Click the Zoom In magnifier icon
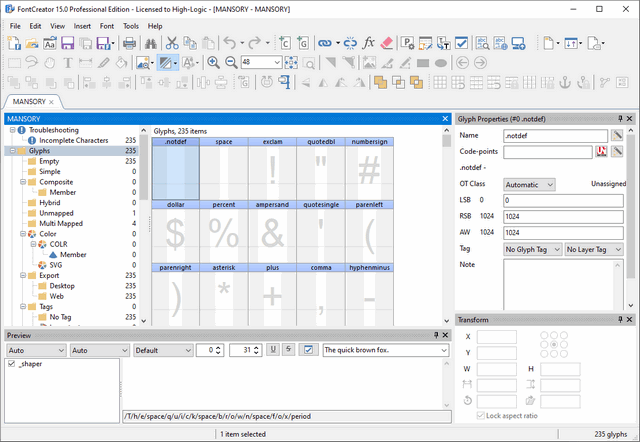The height and width of the screenshot is (442, 640). 213,62
